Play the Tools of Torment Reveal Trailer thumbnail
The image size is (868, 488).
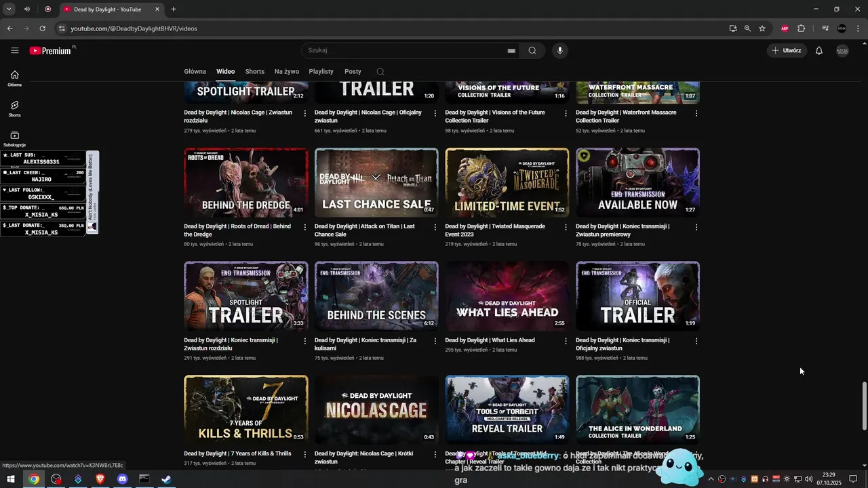click(x=507, y=409)
